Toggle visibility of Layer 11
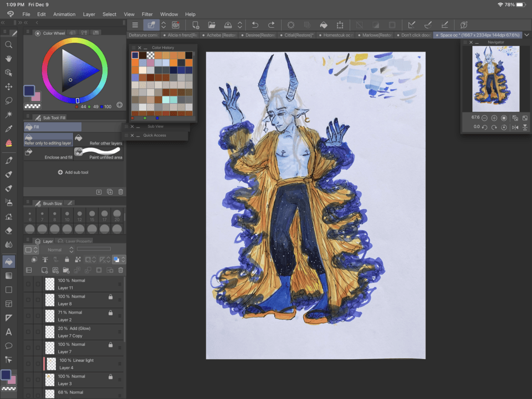This screenshot has width=532, height=399. click(x=28, y=284)
